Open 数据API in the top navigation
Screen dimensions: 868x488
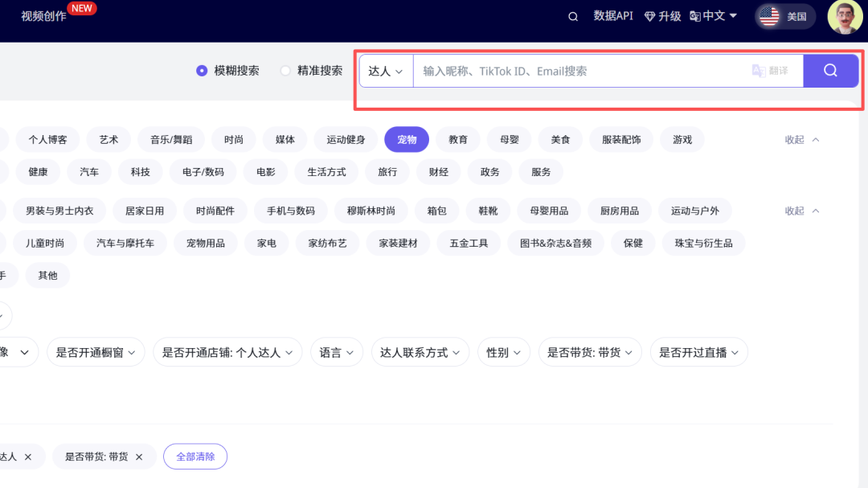(613, 16)
